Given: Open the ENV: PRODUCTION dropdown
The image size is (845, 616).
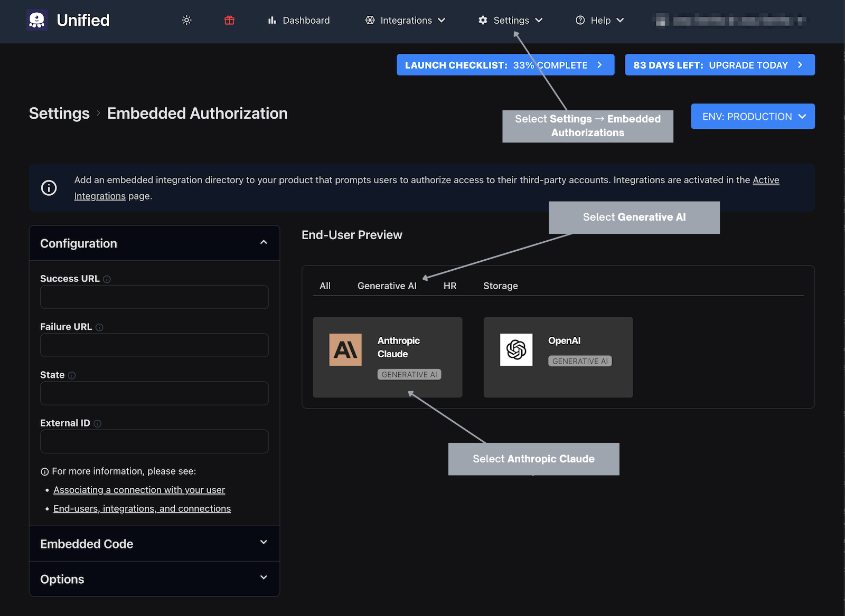Looking at the screenshot, I should click(752, 116).
